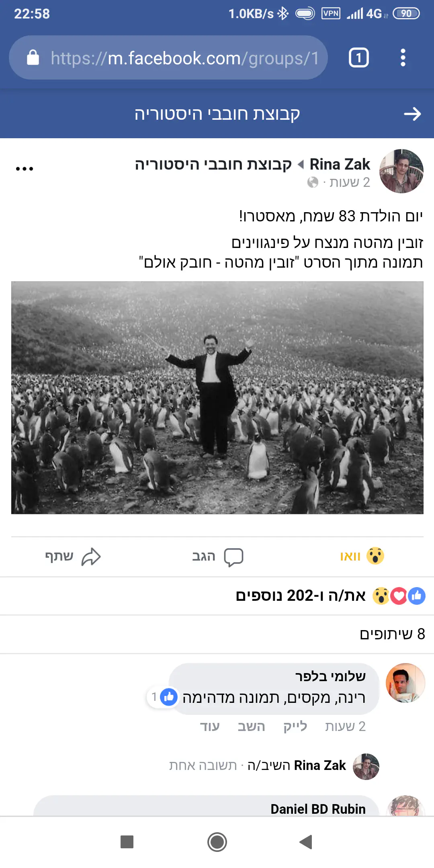This screenshot has width=434, height=868.
Task: Tap the first commenter's avatar
Action: coord(405,683)
